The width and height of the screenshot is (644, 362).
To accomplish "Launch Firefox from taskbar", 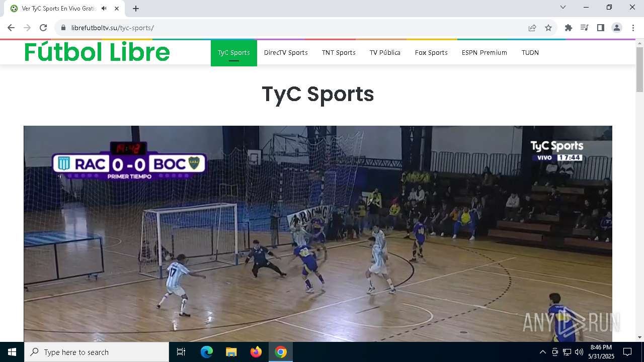I will pos(256,352).
